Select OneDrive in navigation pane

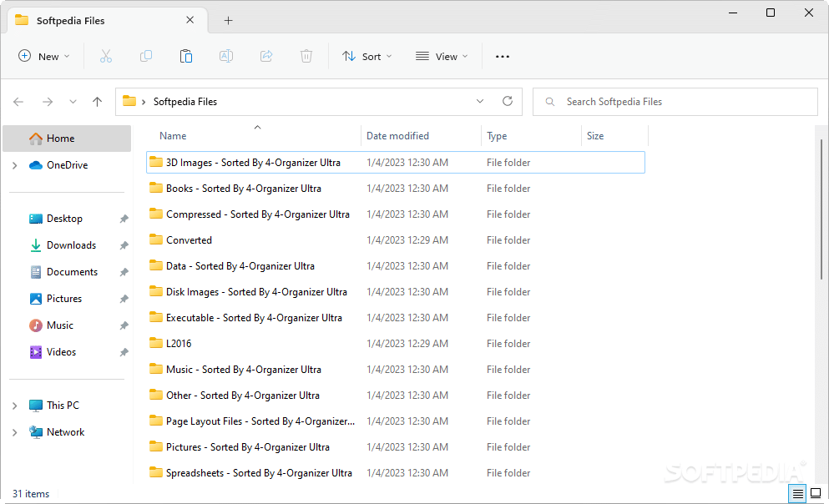pyautogui.click(x=67, y=165)
